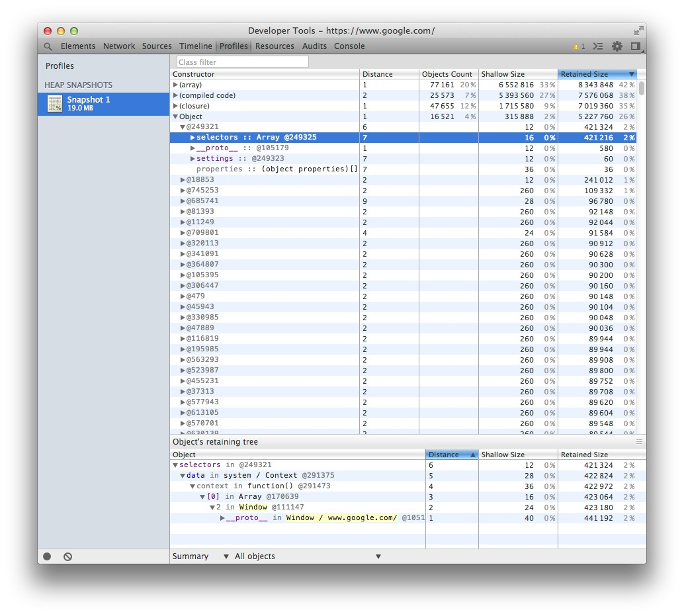The image size is (684, 616).
Task: Open the Summary view dropdown
Action: [193, 556]
